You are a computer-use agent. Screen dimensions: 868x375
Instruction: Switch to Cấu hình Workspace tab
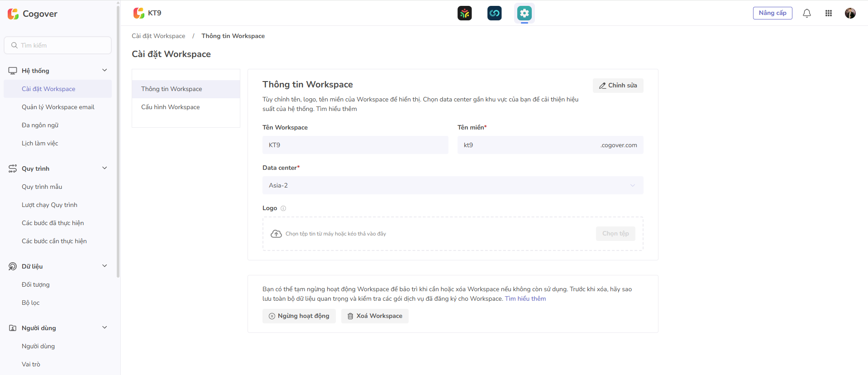click(x=170, y=107)
